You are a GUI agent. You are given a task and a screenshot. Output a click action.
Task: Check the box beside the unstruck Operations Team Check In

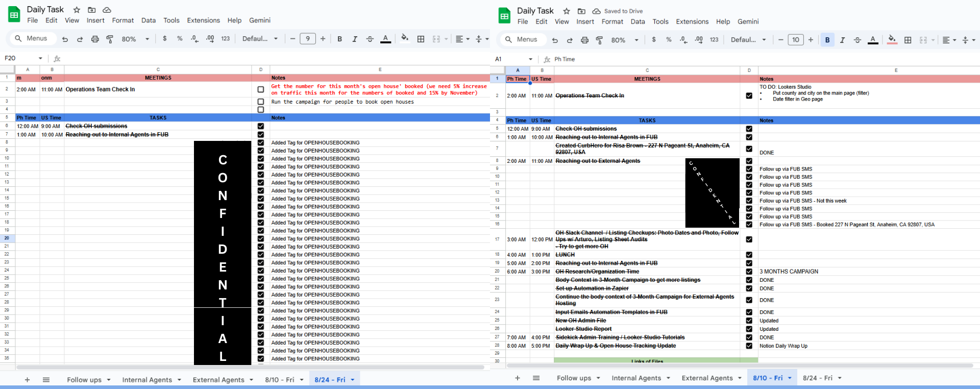coord(261,89)
